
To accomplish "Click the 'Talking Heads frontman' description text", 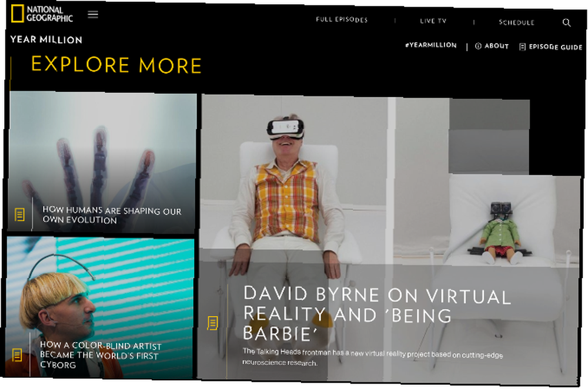I will (x=372, y=357).
